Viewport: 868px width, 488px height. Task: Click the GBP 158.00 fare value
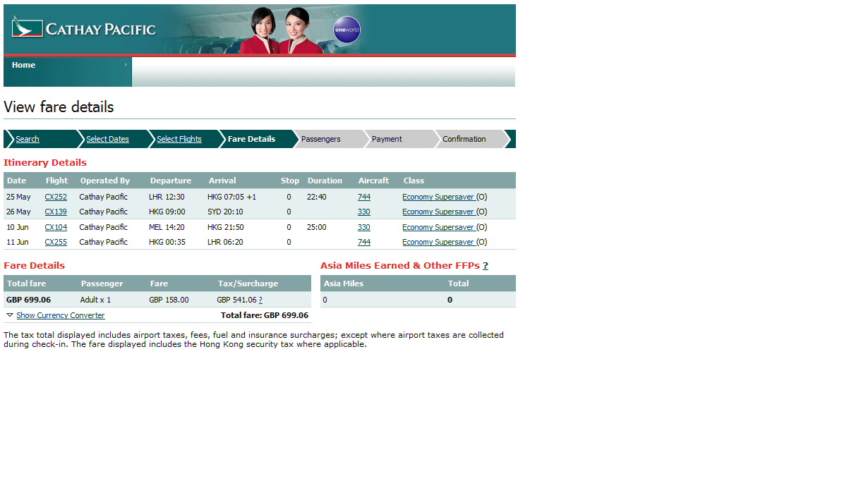(169, 300)
